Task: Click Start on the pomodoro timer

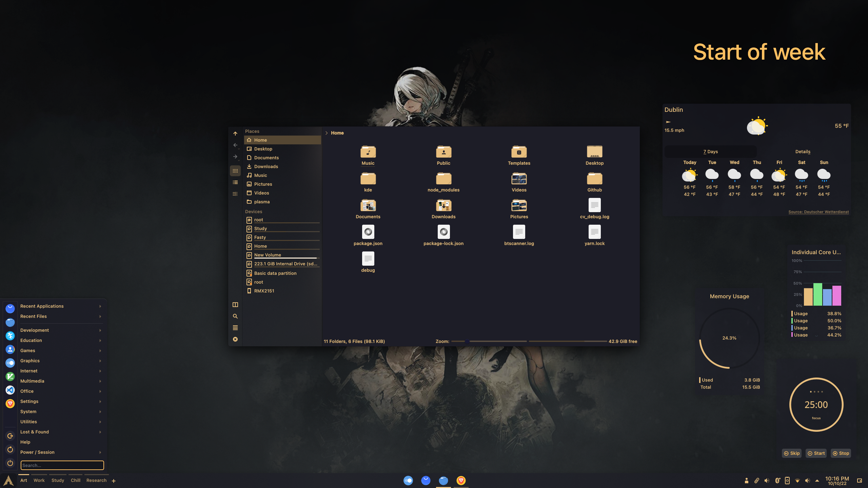Action: coord(816,453)
